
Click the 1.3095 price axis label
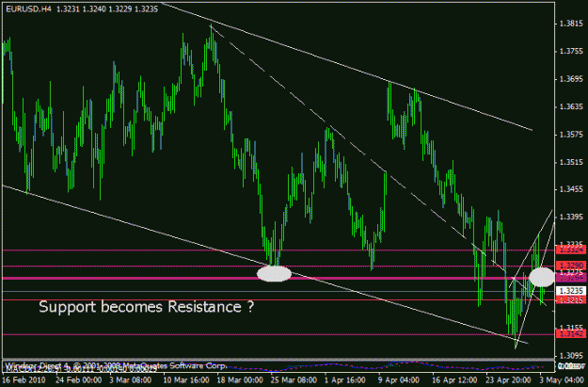click(x=571, y=355)
